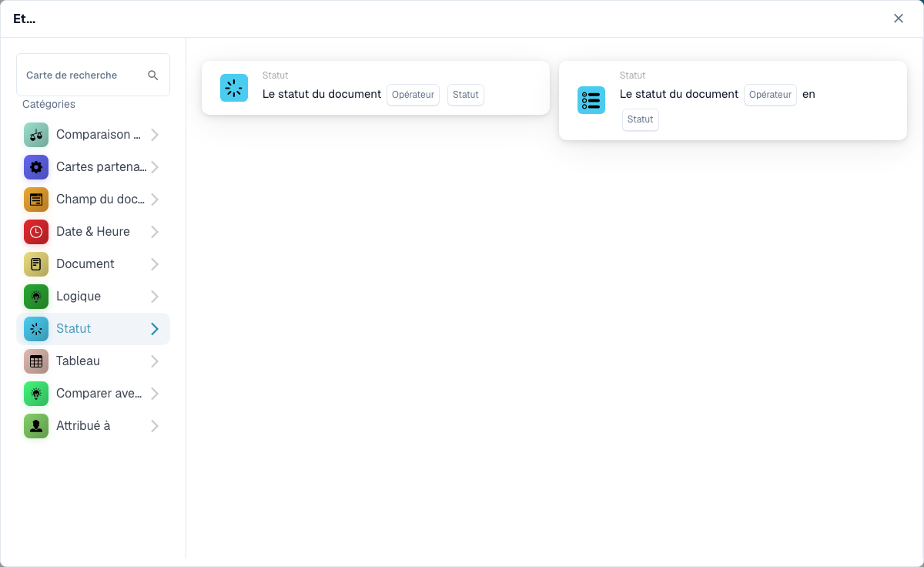
Task: Open the Comparer avec category label
Action: tap(99, 394)
